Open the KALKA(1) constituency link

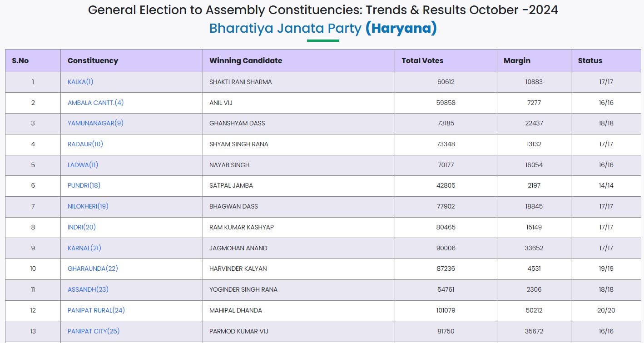pos(80,82)
